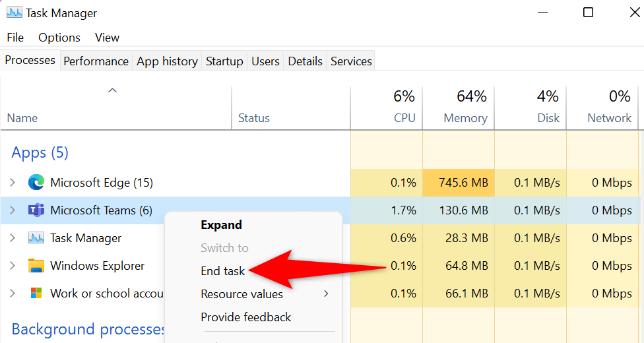The height and width of the screenshot is (343, 644).
Task: Open the Startup tab
Action: pos(224,61)
